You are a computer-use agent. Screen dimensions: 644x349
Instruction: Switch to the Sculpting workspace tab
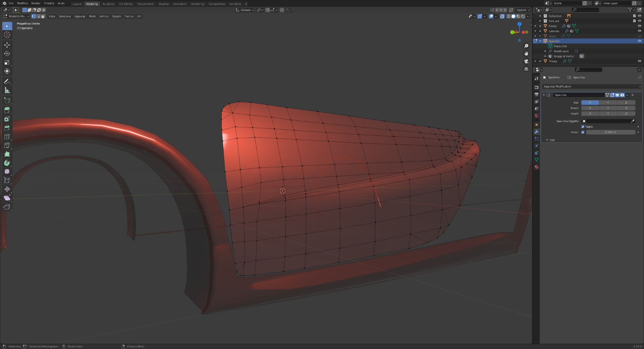click(x=108, y=4)
